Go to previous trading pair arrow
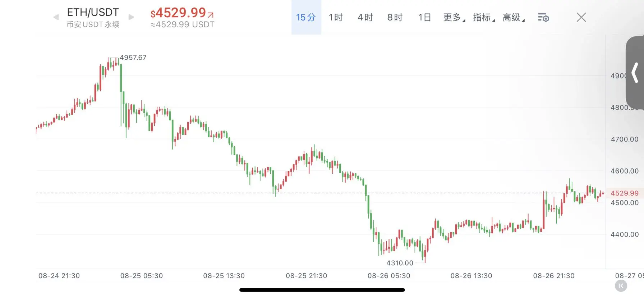 (56, 17)
